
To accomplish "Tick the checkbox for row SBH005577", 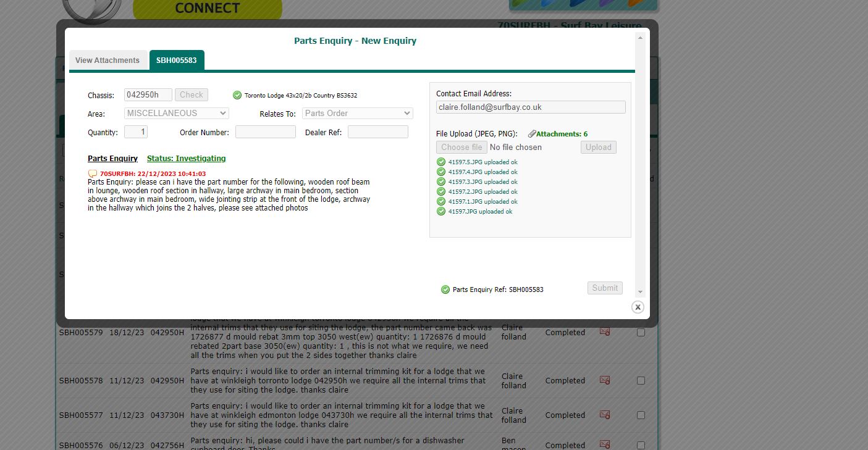I will [641, 415].
